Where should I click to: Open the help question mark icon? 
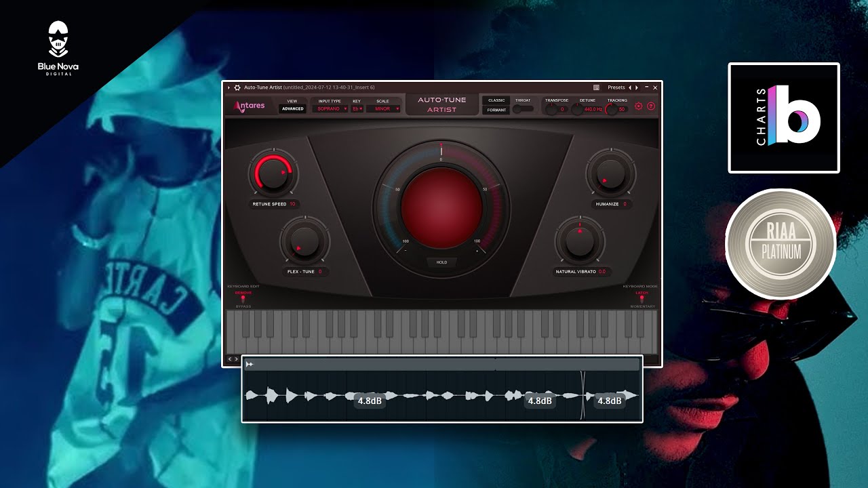pyautogui.click(x=651, y=106)
